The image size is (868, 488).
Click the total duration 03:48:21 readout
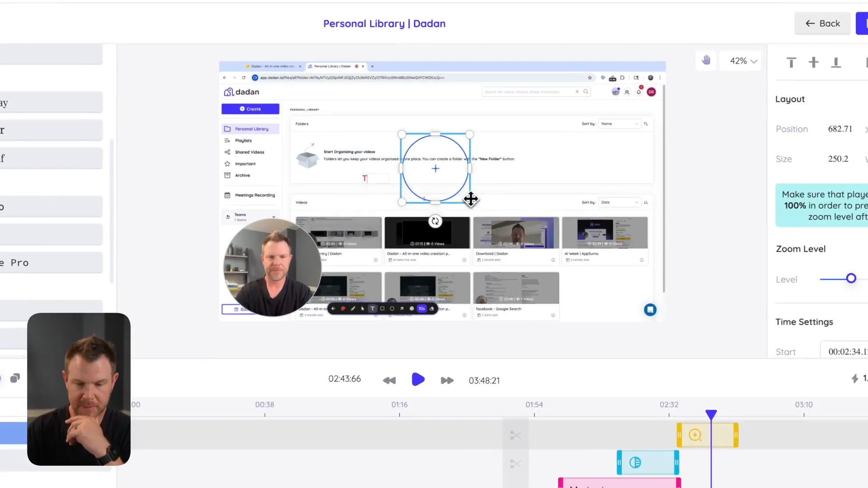coord(484,380)
